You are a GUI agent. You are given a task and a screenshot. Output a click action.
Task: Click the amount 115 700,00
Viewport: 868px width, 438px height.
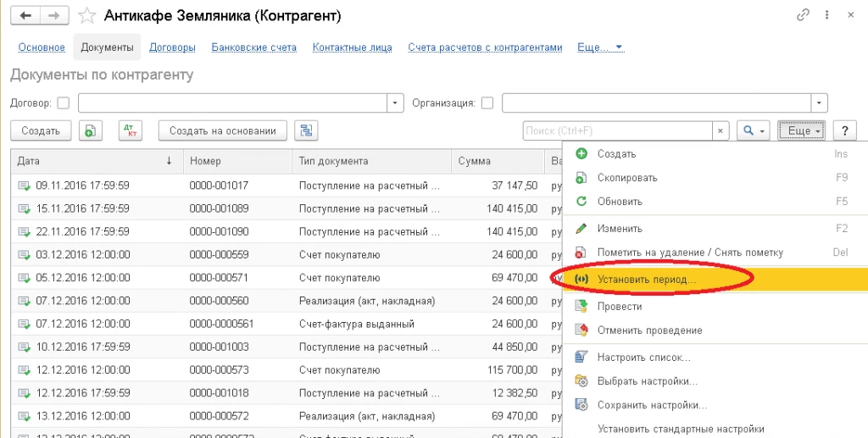click(513, 370)
